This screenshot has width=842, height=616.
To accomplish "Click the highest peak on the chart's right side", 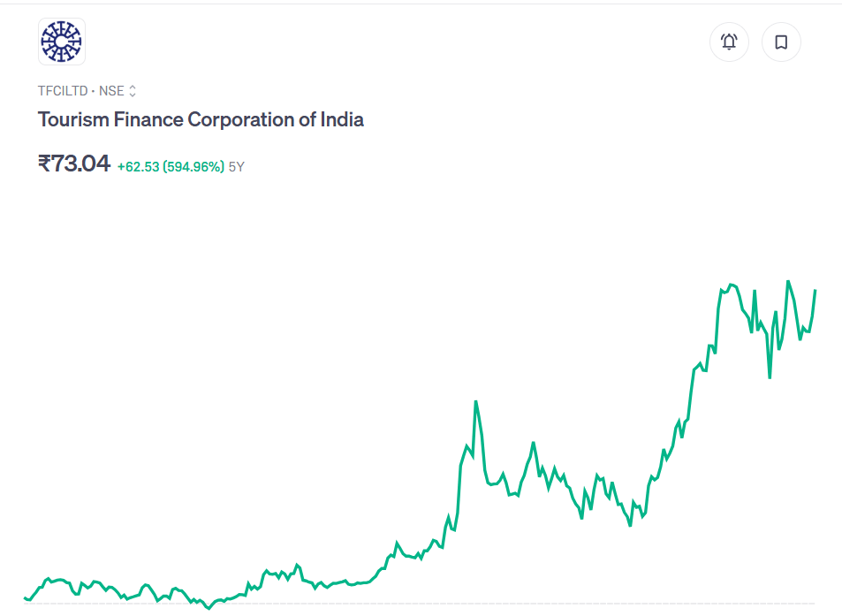I will (x=788, y=282).
